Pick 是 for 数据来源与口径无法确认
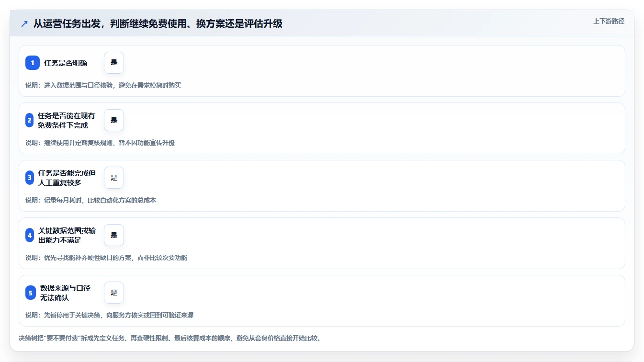 point(114,293)
